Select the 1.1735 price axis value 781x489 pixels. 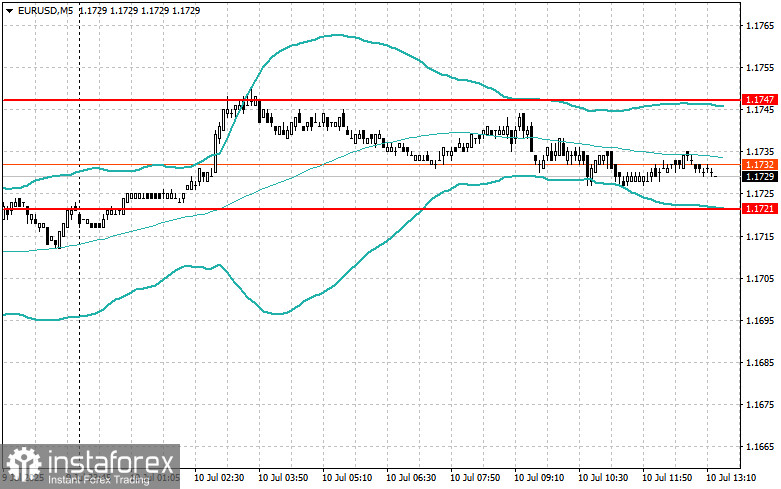tap(760, 152)
